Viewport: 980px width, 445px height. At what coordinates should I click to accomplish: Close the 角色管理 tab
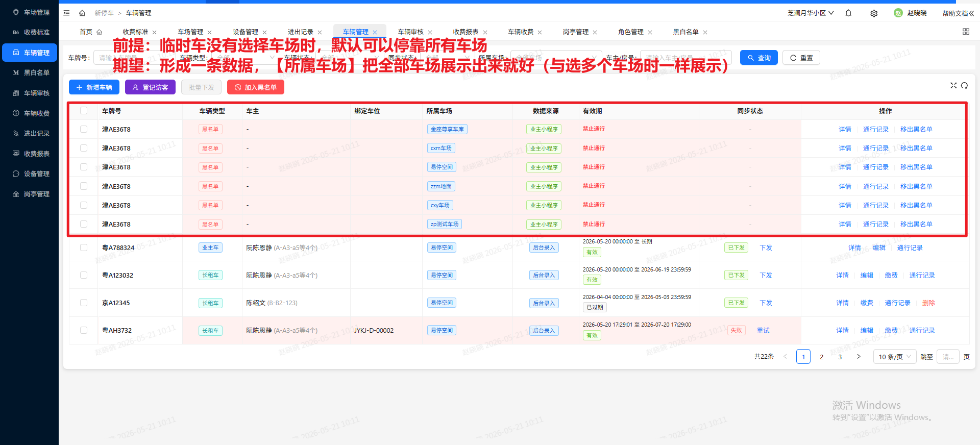(650, 32)
